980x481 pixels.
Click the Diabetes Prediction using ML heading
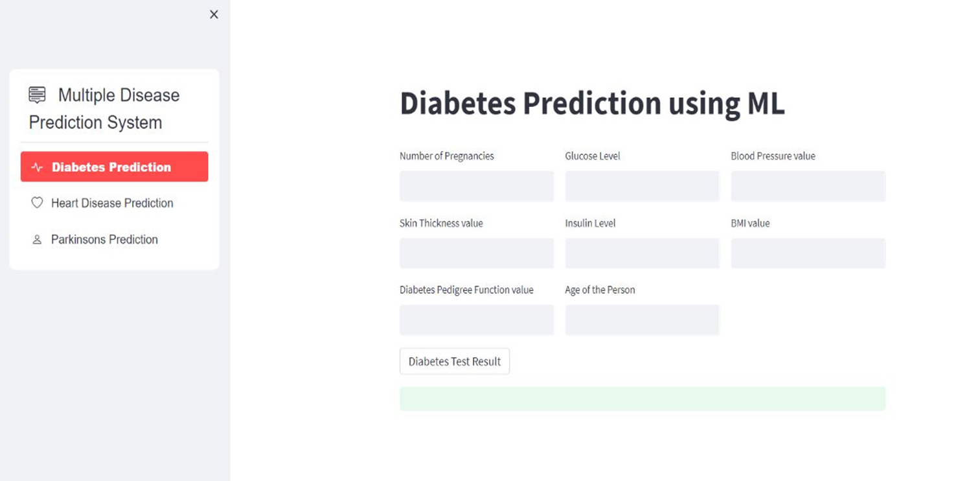591,104
